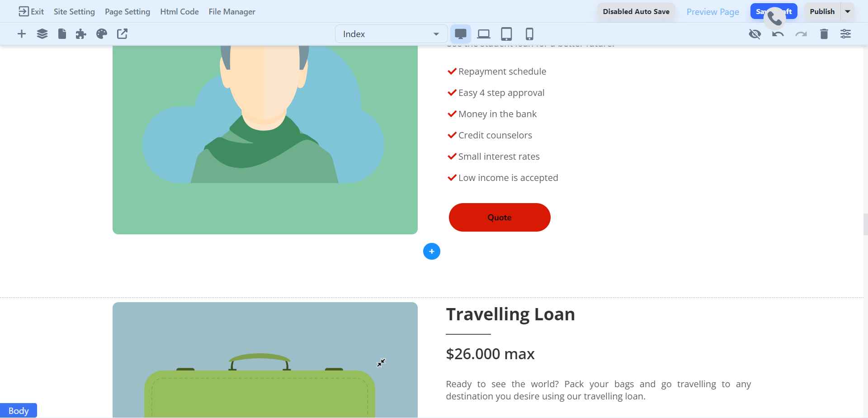Open the Index page dropdown
Viewport: 868px width, 418px height.
point(391,33)
